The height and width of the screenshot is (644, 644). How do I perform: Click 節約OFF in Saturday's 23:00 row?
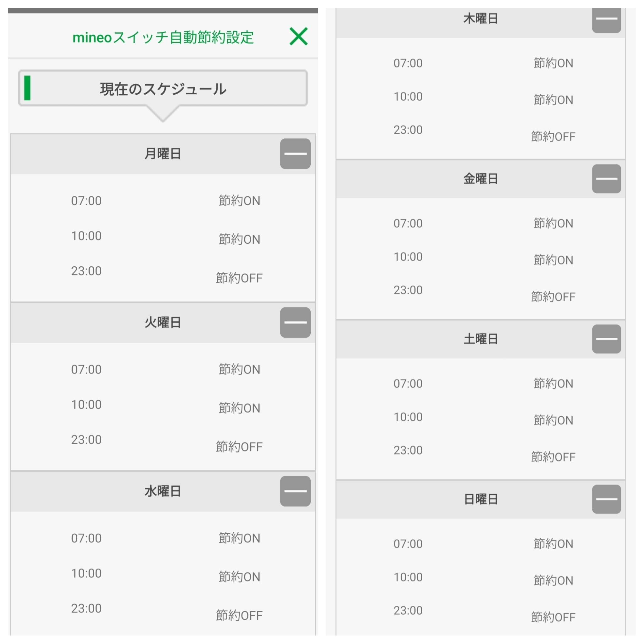553,457
